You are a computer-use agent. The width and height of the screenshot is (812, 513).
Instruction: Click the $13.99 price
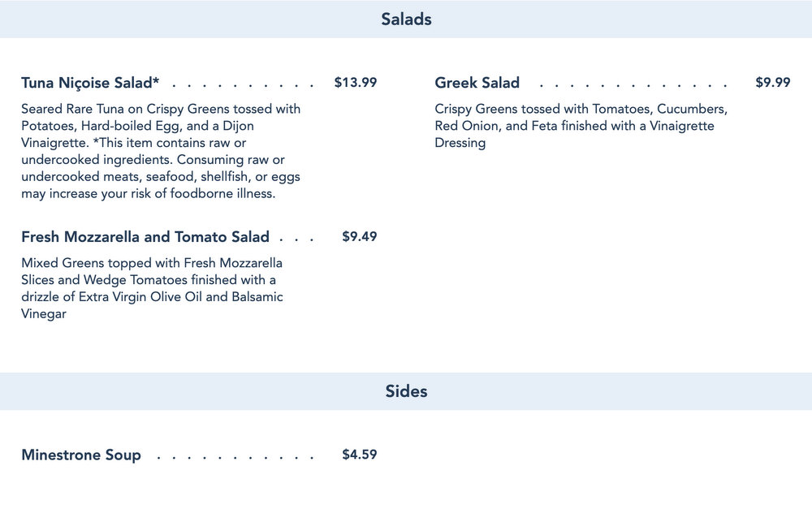355,83
